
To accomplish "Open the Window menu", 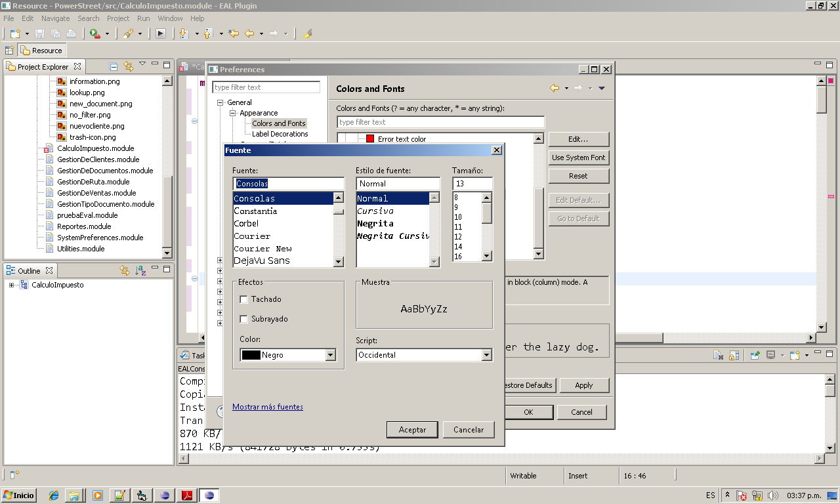I will coord(170,18).
